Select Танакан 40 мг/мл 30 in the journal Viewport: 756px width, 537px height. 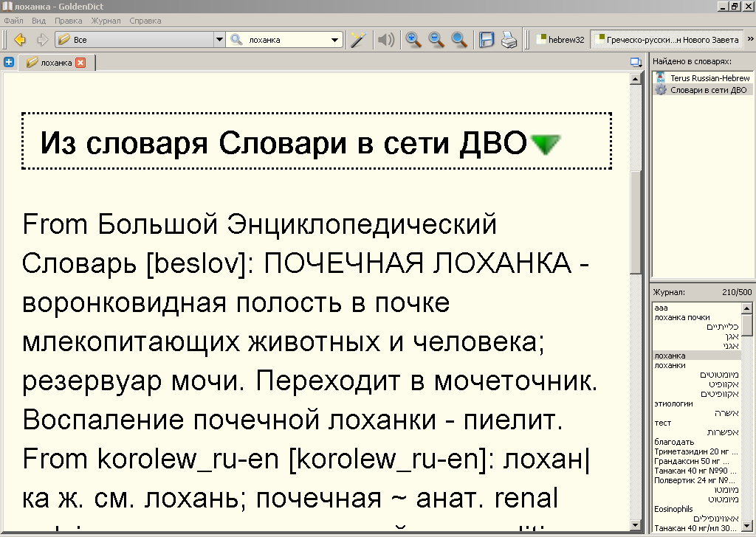point(695,528)
